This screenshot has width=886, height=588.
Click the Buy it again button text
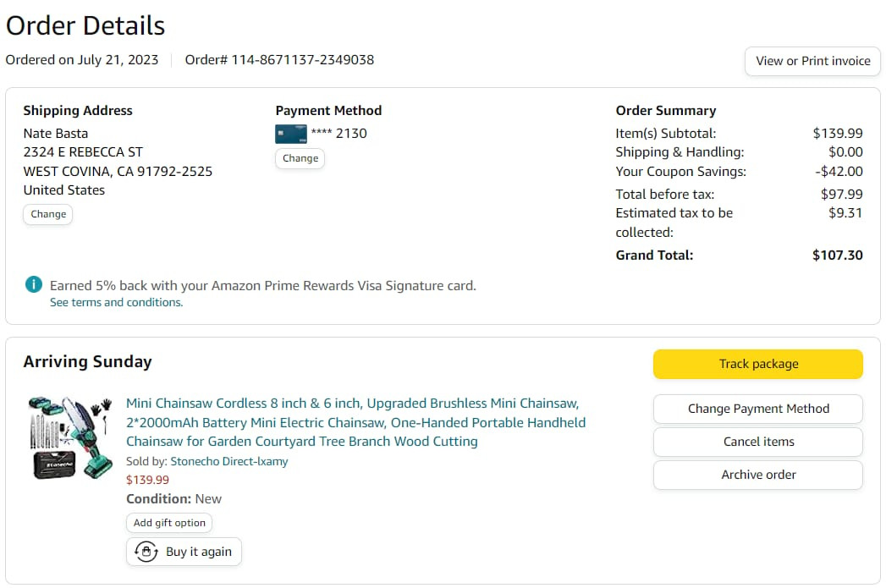199,552
